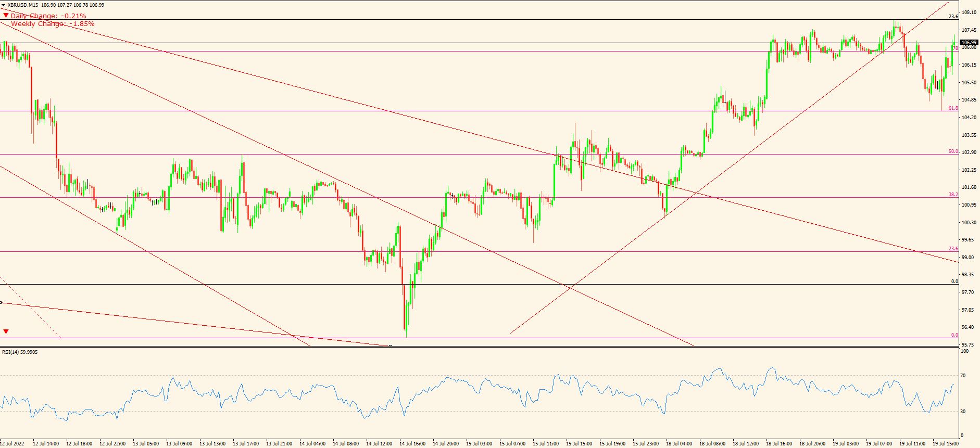Select the trendline anchor point on the bottom chart edge
Image resolution: width=980 pixels, height=448 pixels.
coord(390,345)
